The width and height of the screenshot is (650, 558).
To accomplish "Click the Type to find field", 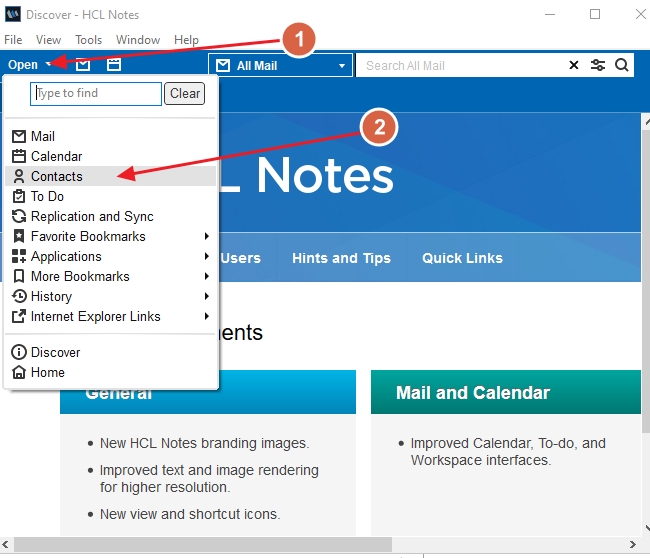I will click(x=96, y=94).
